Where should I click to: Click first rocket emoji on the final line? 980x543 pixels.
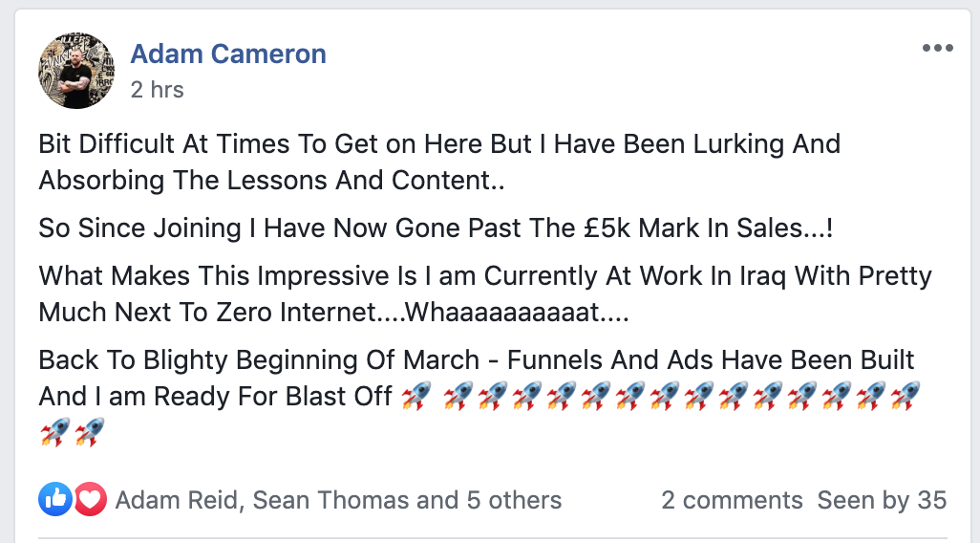click(x=54, y=432)
